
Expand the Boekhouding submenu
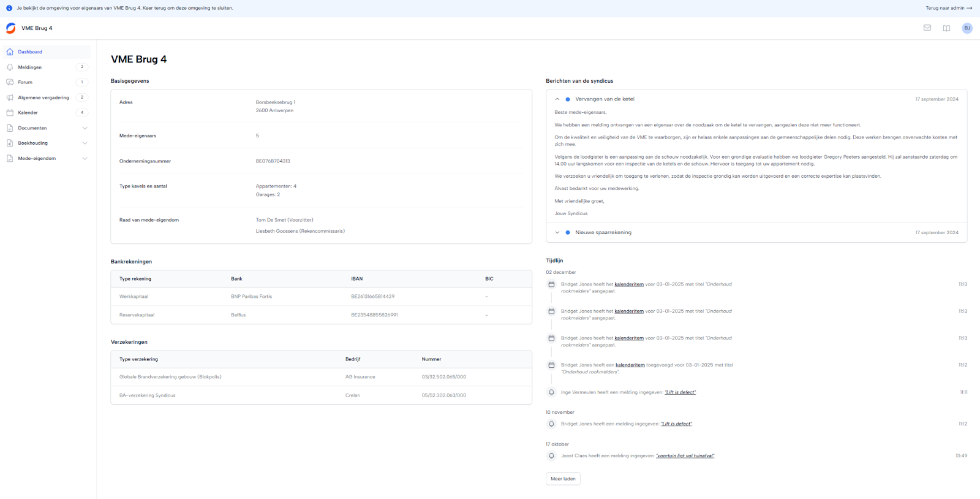coord(85,143)
